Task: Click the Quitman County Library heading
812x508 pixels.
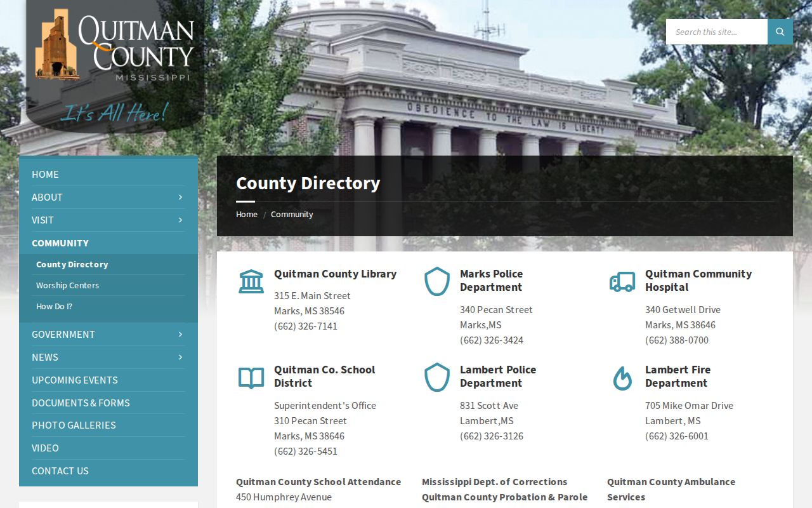Action: tap(335, 274)
